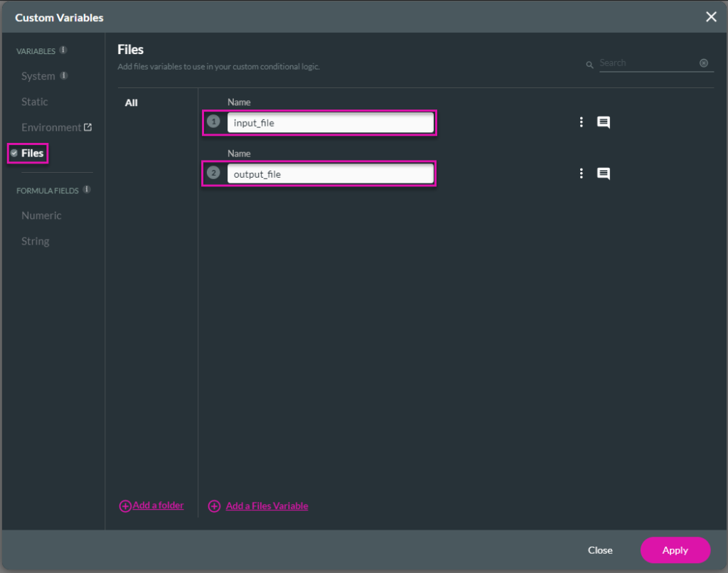Image resolution: width=728 pixels, height=573 pixels.
Task: Select the System variables tab
Action: click(38, 76)
